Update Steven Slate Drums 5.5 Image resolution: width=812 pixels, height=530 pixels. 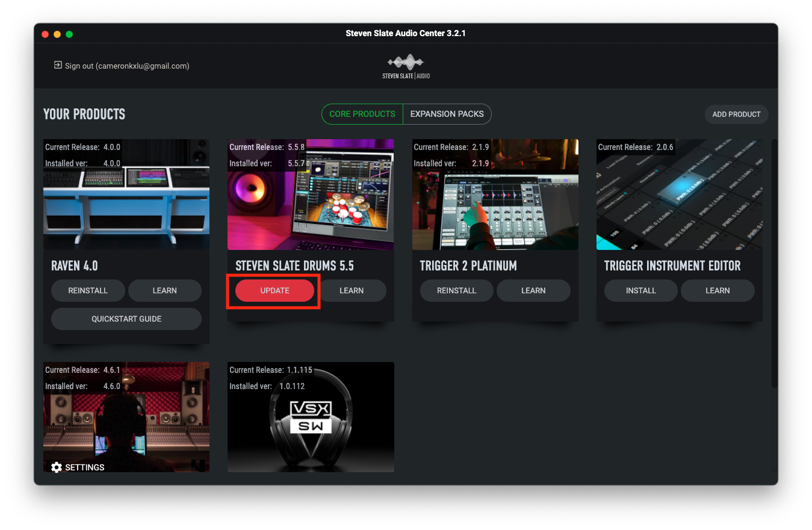pos(274,290)
